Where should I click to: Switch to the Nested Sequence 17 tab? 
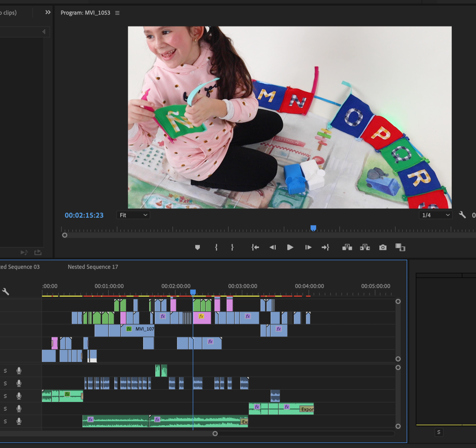pos(93,267)
